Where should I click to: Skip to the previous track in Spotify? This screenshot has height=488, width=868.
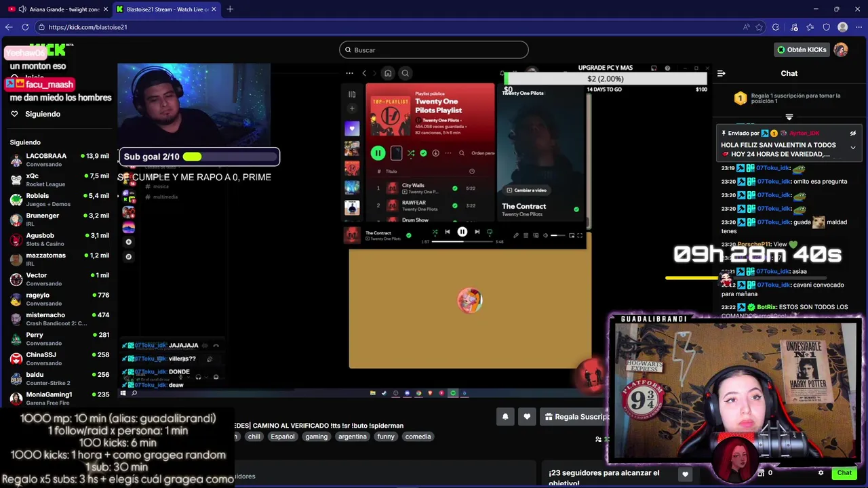click(x=448, y=232)
